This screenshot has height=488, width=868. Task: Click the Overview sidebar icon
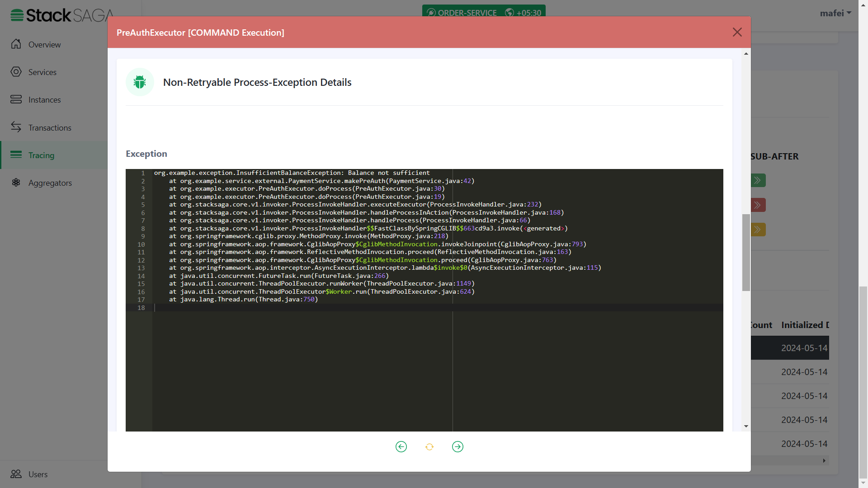tap(15, 43)
